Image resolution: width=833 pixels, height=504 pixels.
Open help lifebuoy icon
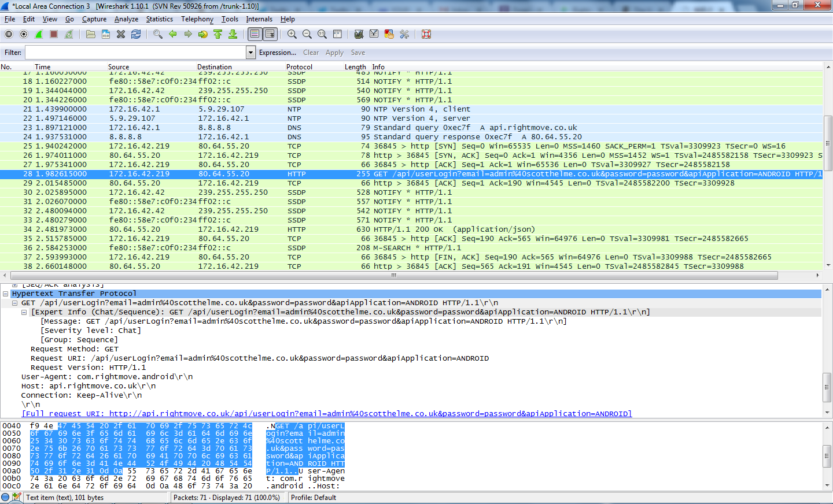tap(426, 35)
